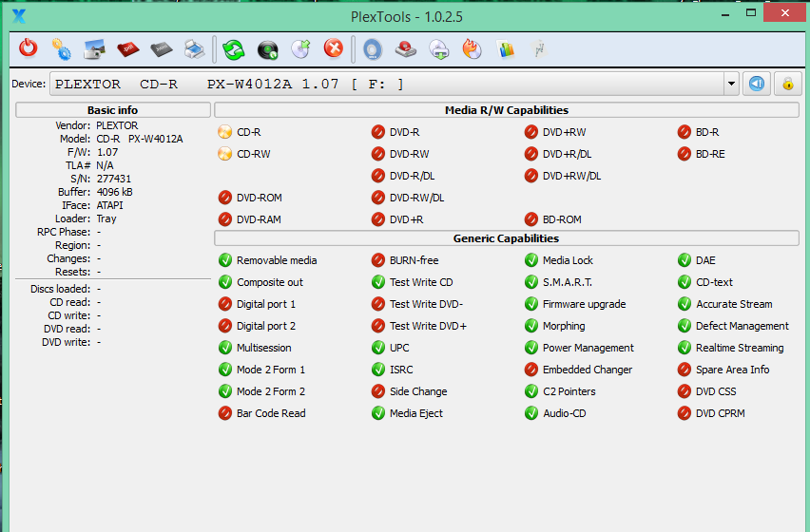Click the blue eject button beside device list
Viewport: 810px width, 532px height.
click(x=757, y=84)
